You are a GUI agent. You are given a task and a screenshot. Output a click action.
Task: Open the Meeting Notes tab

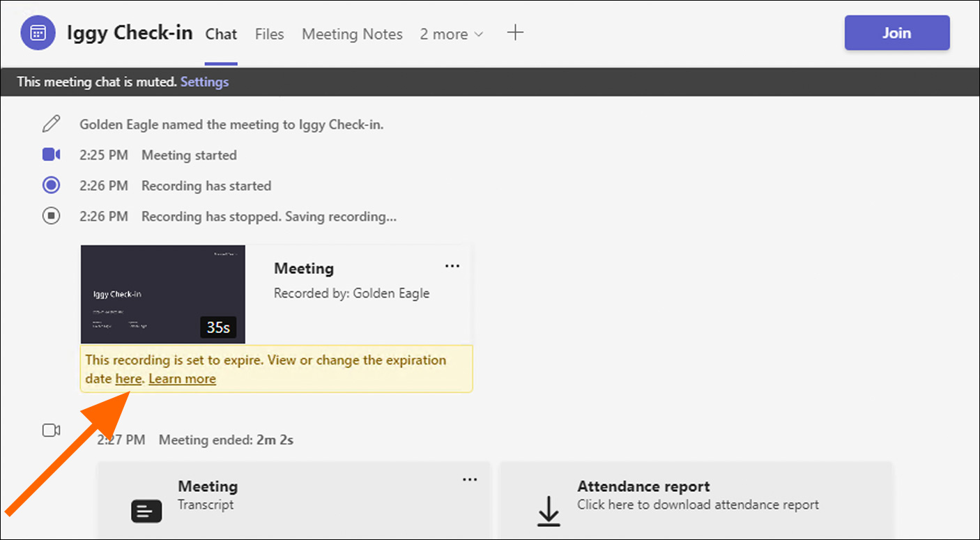coord(352,34)
